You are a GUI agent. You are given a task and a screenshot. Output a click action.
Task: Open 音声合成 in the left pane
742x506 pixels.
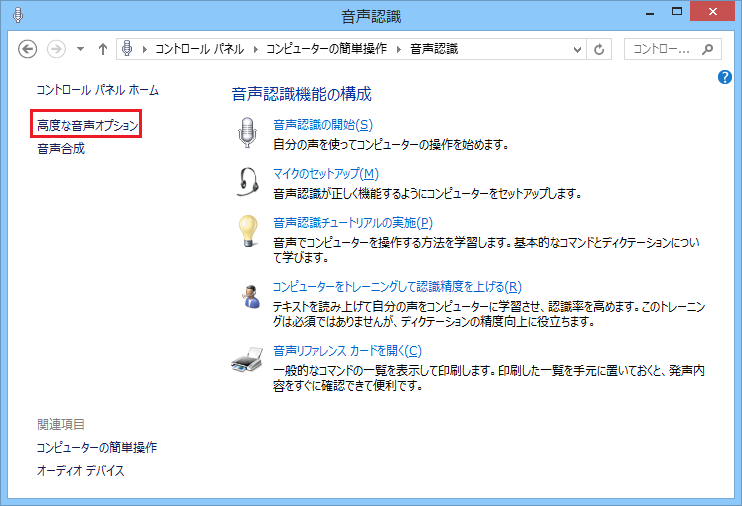(x=61, y=149)
